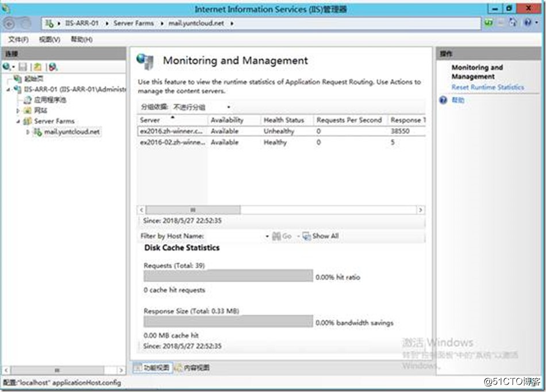Switch to the 功能视图 tab
546x392 pixels.
pos(152,368)
